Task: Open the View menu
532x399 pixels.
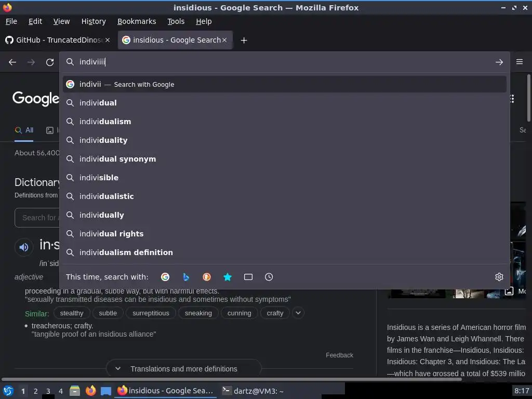Action: [x=61, y=21]
